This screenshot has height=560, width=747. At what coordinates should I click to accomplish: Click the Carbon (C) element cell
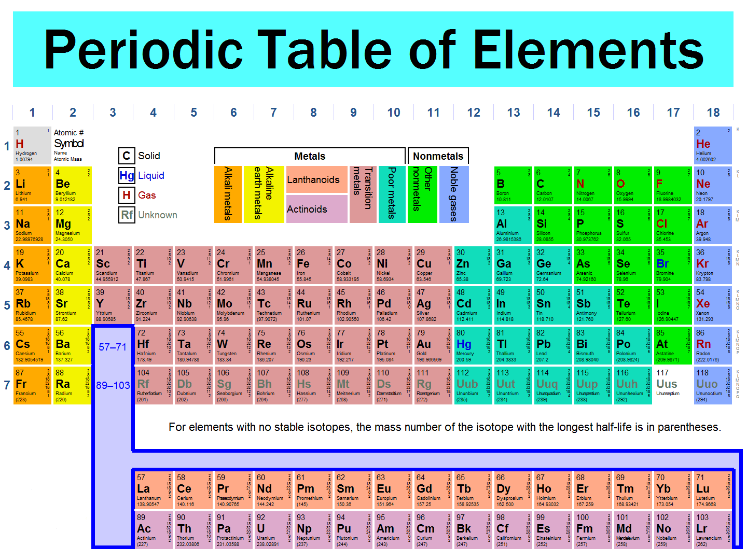click(x=554, y=185)
